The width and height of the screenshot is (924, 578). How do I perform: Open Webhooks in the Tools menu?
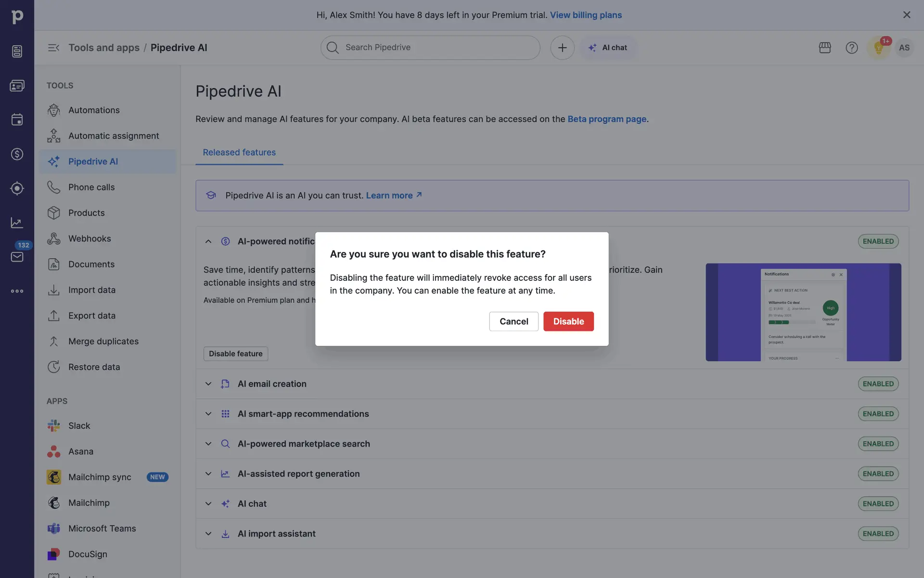[90, 238]
